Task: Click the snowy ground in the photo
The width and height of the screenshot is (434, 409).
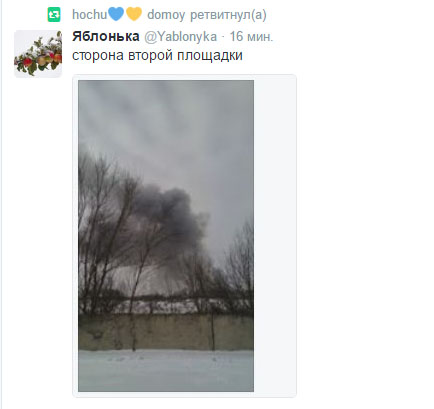Action: 166,371
